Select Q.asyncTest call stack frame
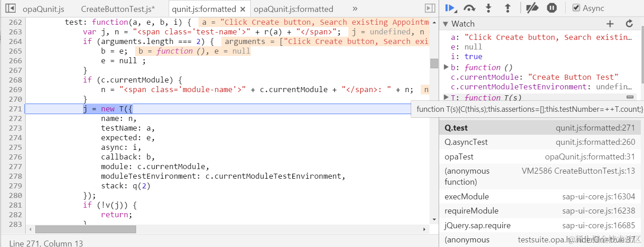The height and width of the screenshot is (247, 644). point(540,142)
